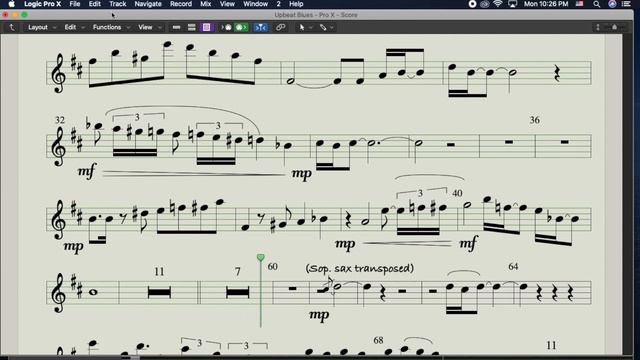
Task: Open the US flag input menu
Action: point(580,4)
